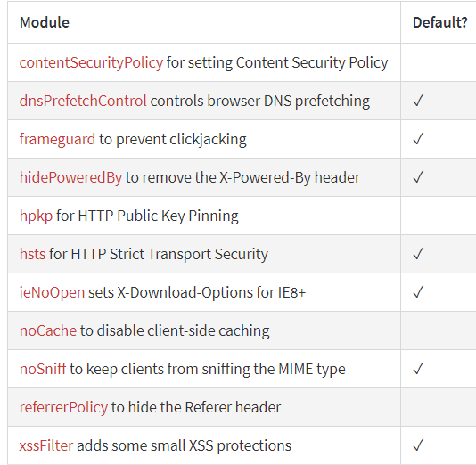Select the Default? column header
The height and width of the screenshot is (465, 476).
point(439,22)
